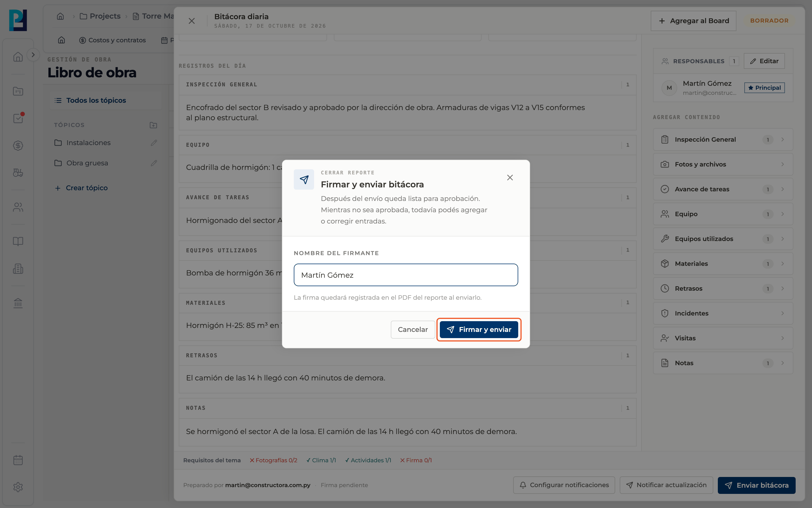Open the book icon in the sidebar
Screen dimensions: 812x508
pos(18,241)
